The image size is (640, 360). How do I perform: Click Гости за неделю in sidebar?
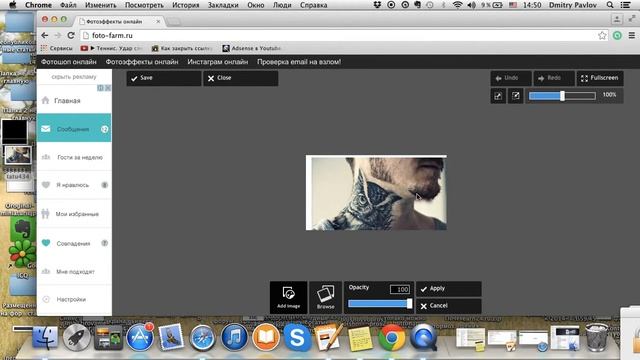[x=74, y=157]
